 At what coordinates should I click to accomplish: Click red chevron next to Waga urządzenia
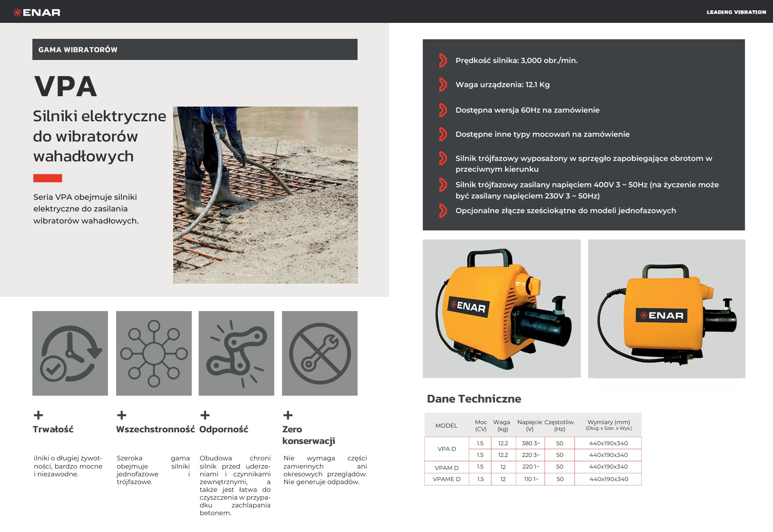tap(443, 85)
